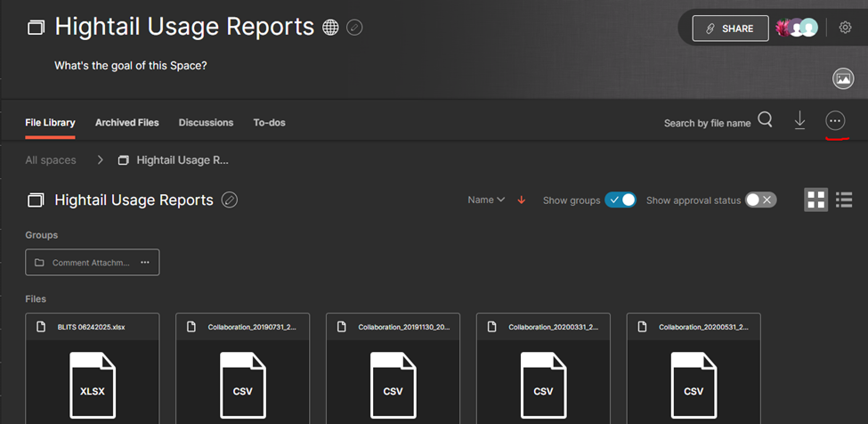Click the globe public-access icon beside the title
Viewport: 868px width, 424px height.
(330, 27)
